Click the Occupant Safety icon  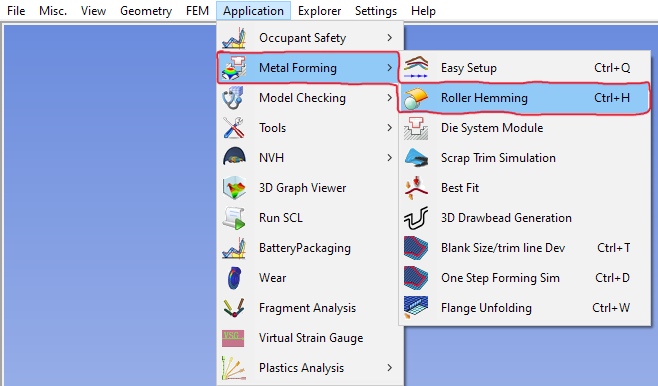point(234,38)
